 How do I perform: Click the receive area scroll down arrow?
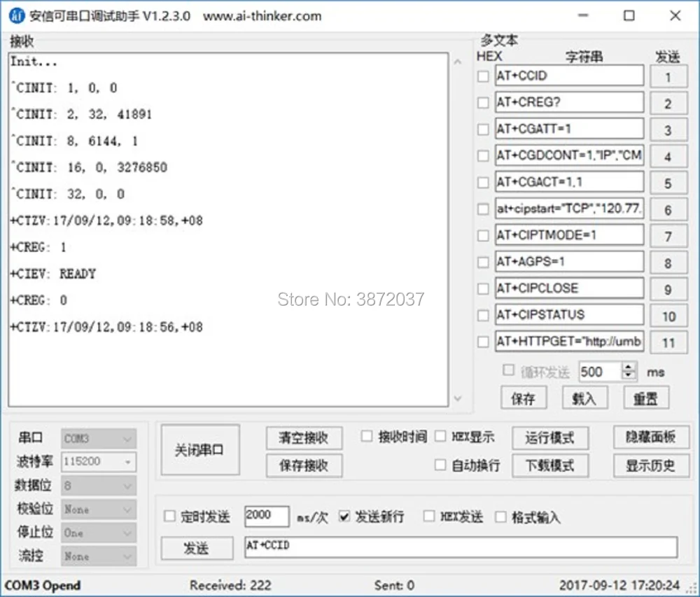[458, 398]
